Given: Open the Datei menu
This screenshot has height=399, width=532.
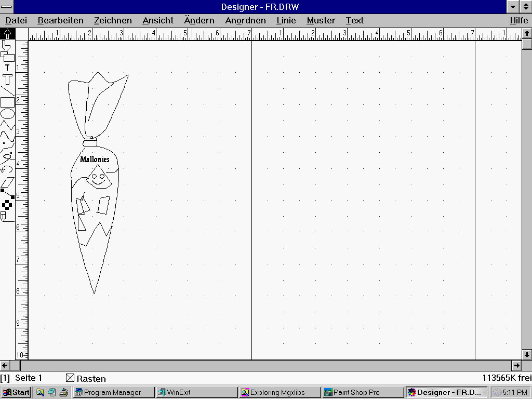Looking at the screenshot, I should (x=16, y=20).
